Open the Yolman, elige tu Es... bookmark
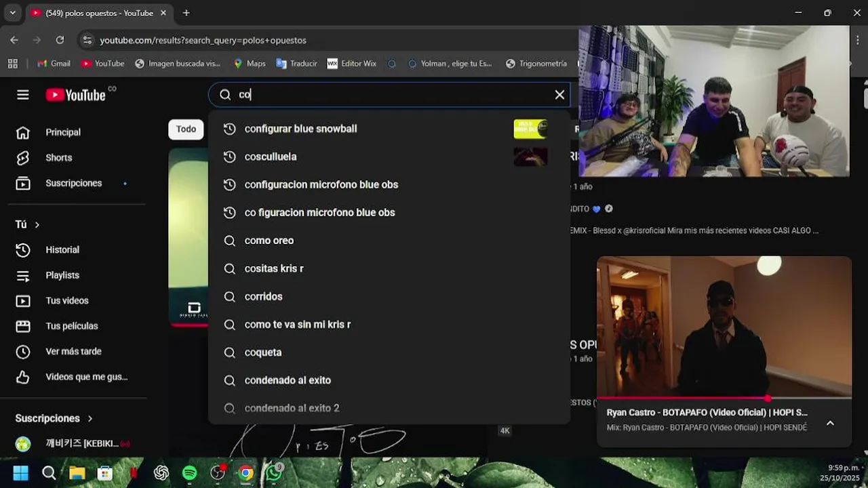Viewport: 868px width, 488px height. [450, 63]
